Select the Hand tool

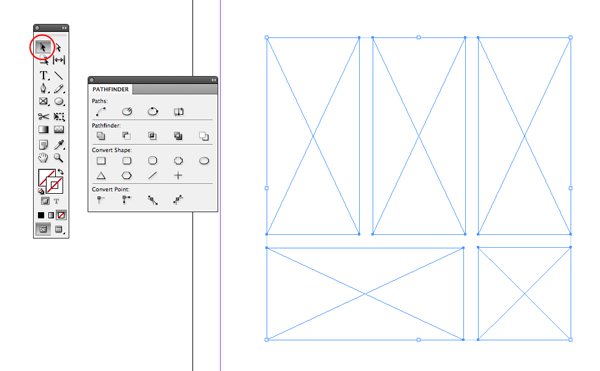tap(43, 158)
